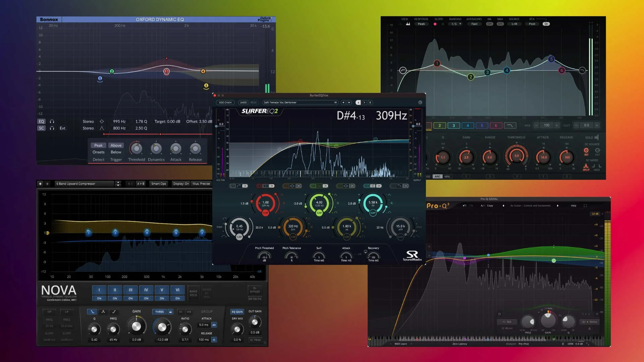Image resolution: width=644 pixels, height=362 pixels.
Task: Open NOVA preset stepper for 6 Band Upward Compressor
Action: point(118,184)
